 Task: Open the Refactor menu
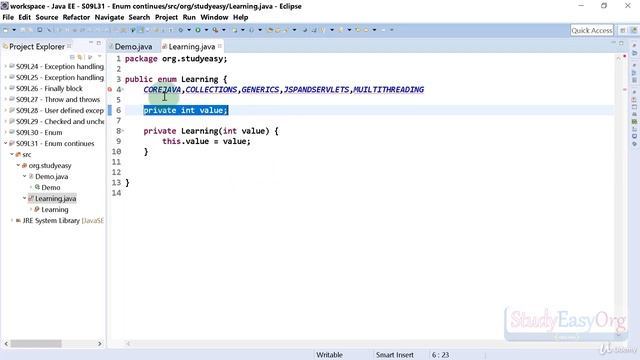tap(76, 17)
